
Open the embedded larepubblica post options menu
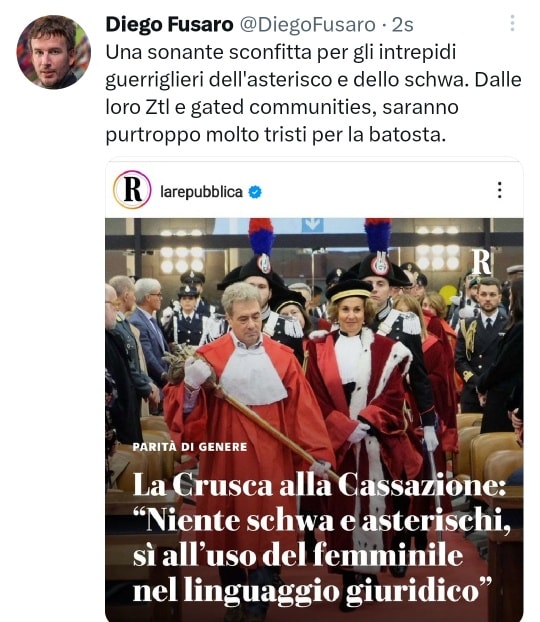click(500, 190)
